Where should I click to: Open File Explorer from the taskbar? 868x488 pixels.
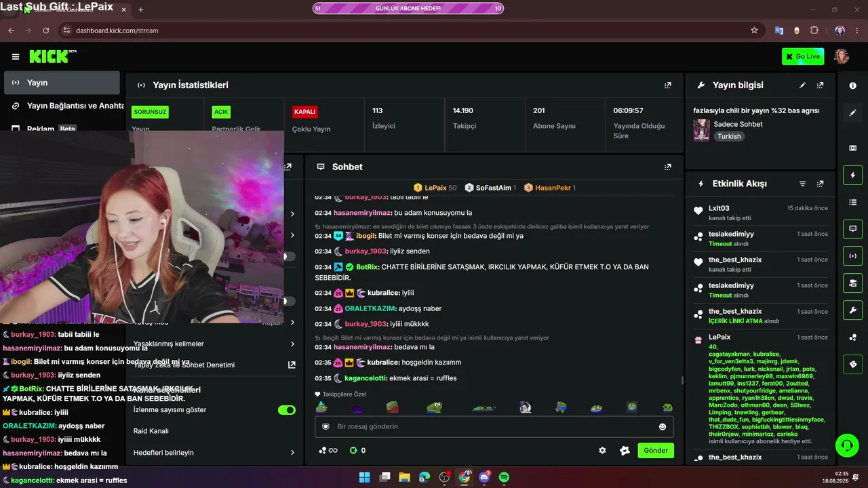[x=404, y=477]
